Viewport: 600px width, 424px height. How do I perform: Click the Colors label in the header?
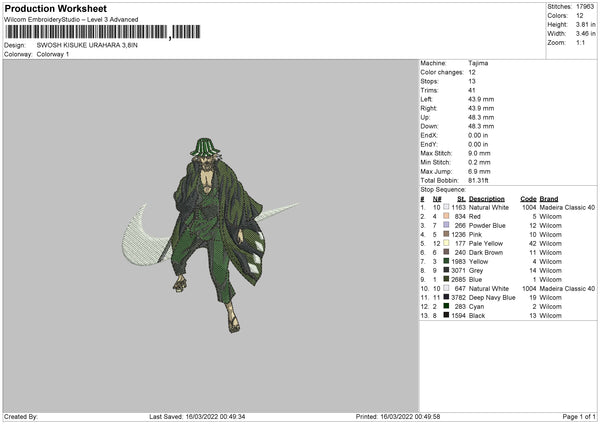(x=558, y=16)
